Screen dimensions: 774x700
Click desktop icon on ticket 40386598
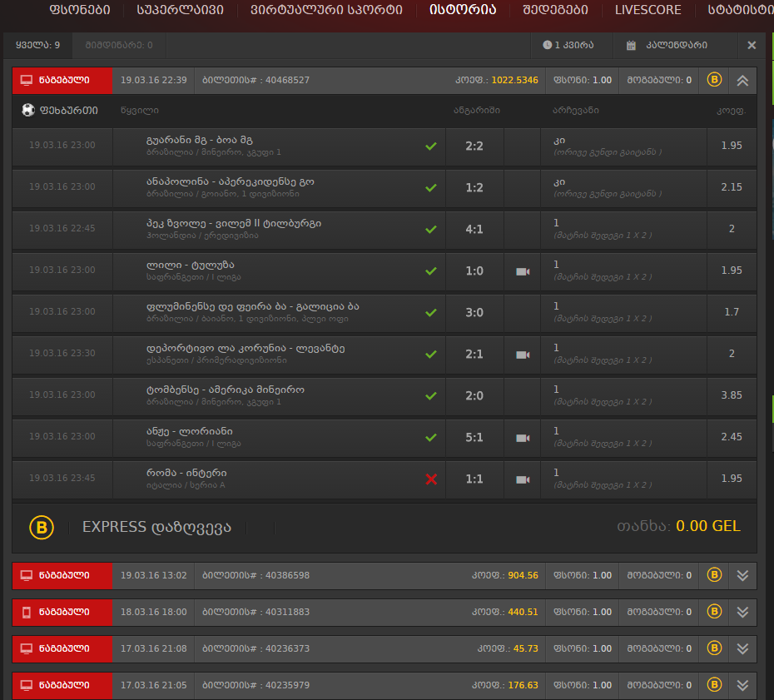26,576
